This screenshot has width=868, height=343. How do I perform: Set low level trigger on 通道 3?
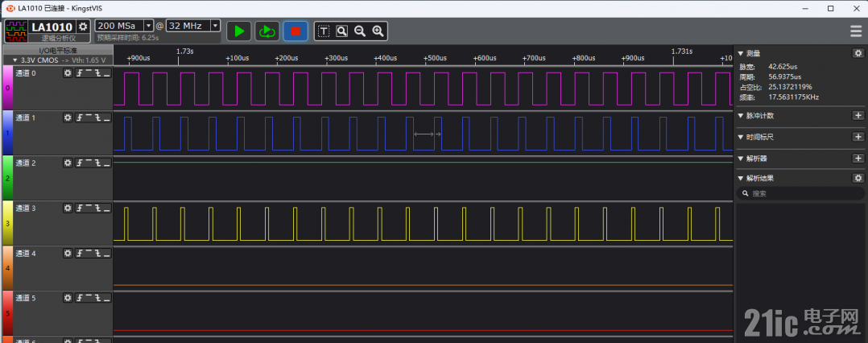[106, 208]
